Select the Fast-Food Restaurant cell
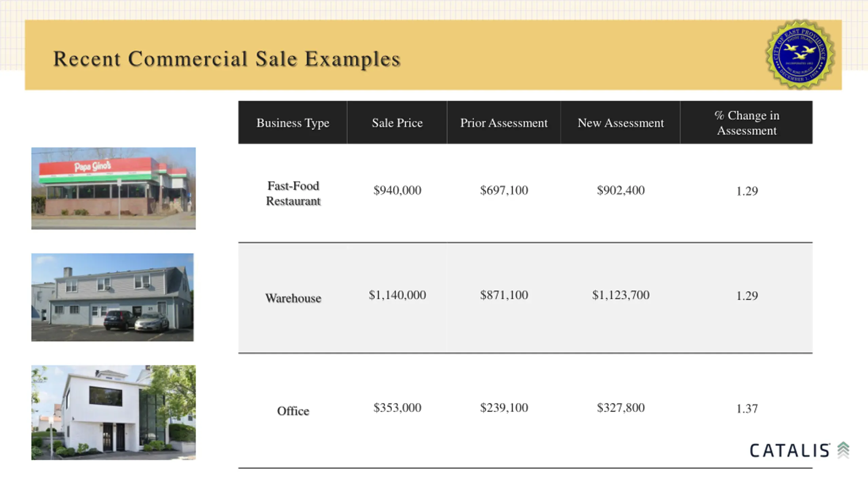Image resolution: width=868 pixels, height=488 pixels. [x=293, y=193]
